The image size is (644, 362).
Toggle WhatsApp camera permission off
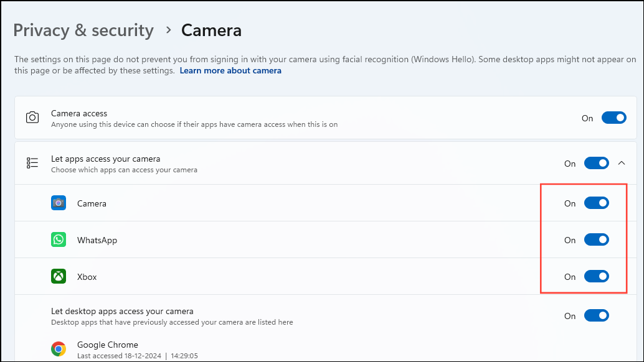(x=596, y=239)
